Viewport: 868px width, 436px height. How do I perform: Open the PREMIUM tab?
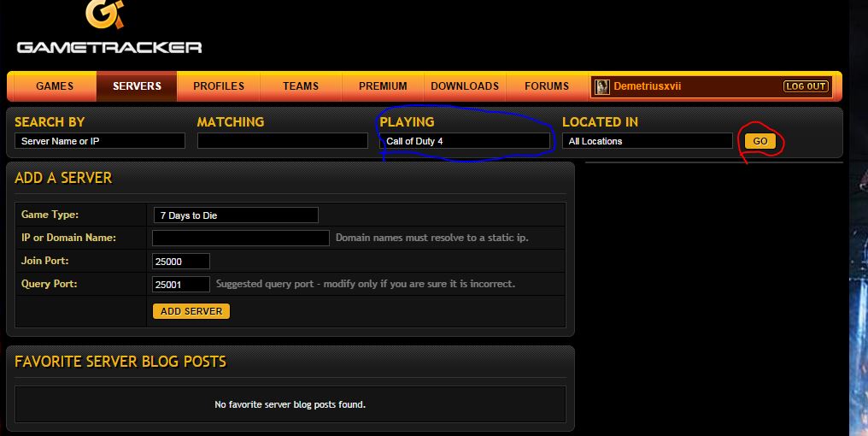click(x=383, y=85)
